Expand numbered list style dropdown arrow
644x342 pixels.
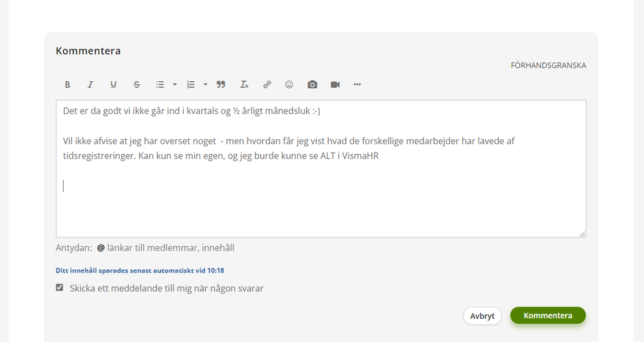click(x=206, y=84)
